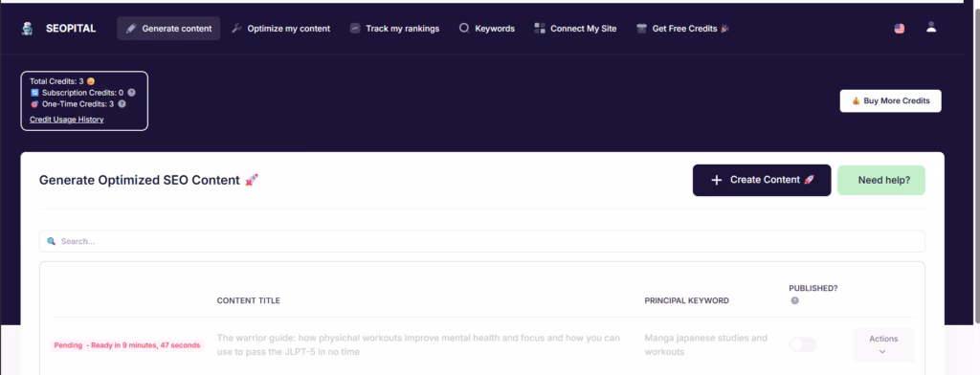980x375 pixels.
Task: Click the US flag language icon
Action: [x=900, y=29]
